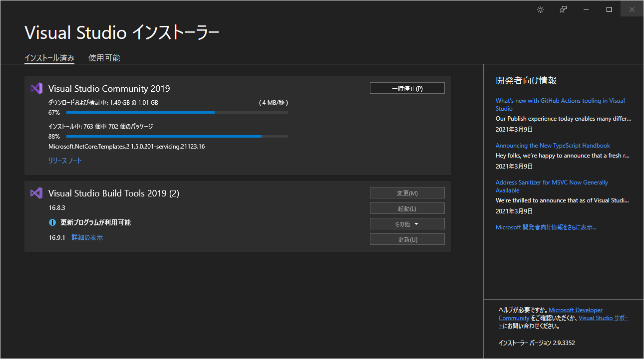
Task: Open GitHub Actions tooling news article link
Action: point(560,105)
